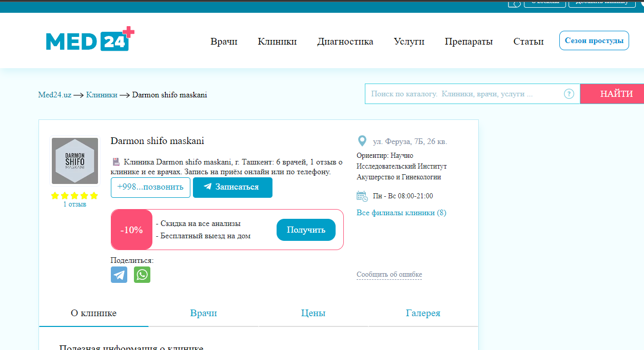
Task: Click Получить to claim discount
Action: pyautogui.click(x=306, y=230)
